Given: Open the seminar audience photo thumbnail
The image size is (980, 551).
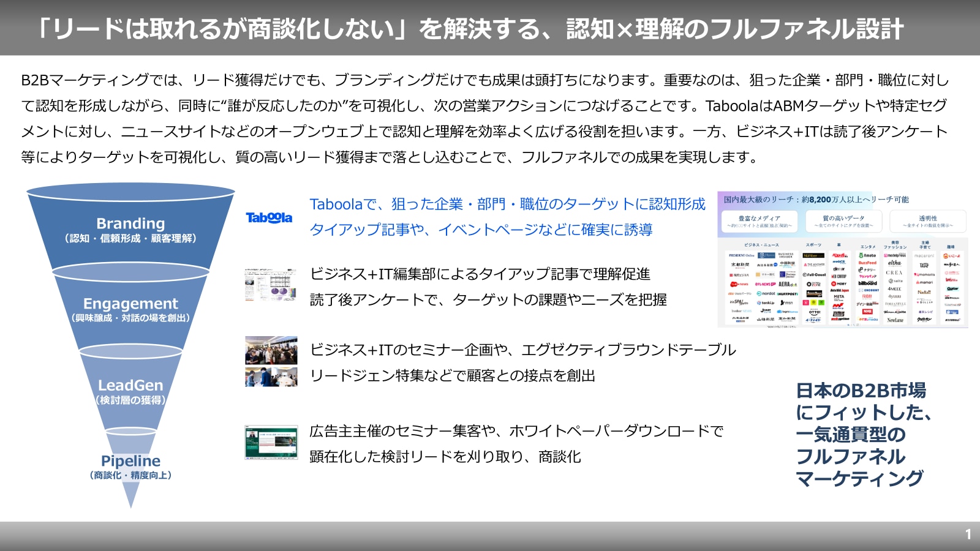Looking at the screenshot, I should click(271, 350).
